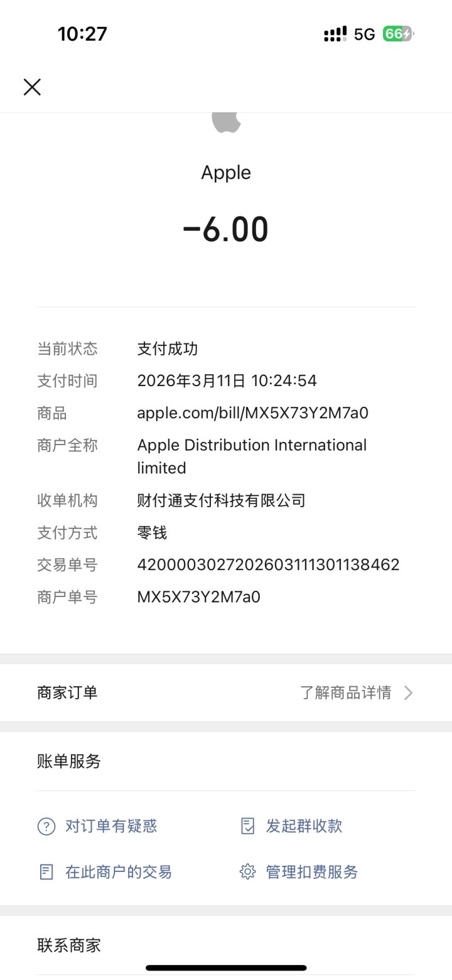Screen dimensions: 452x980
Task: Tap the apple.com/bill product text
Action: (252, 413)
